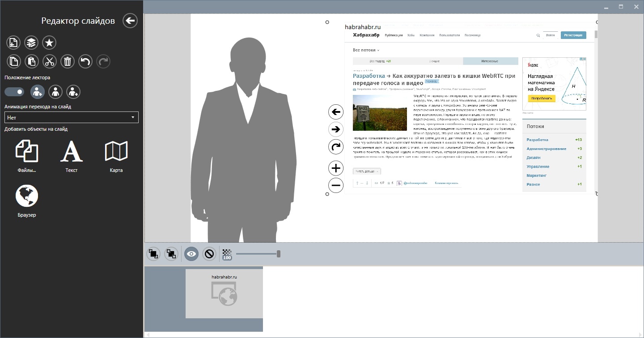
Task: Open the 'Пользователи' tab in web page
Action: (x=449, y=35)
